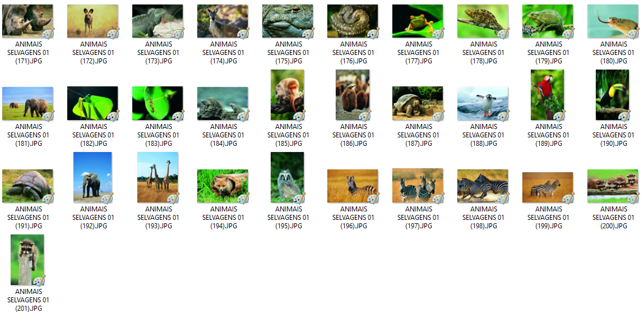Select the fox in grass image (194).JPG
Image resolution: width=644 pixels, height=313 pixels.
point(223,186)
